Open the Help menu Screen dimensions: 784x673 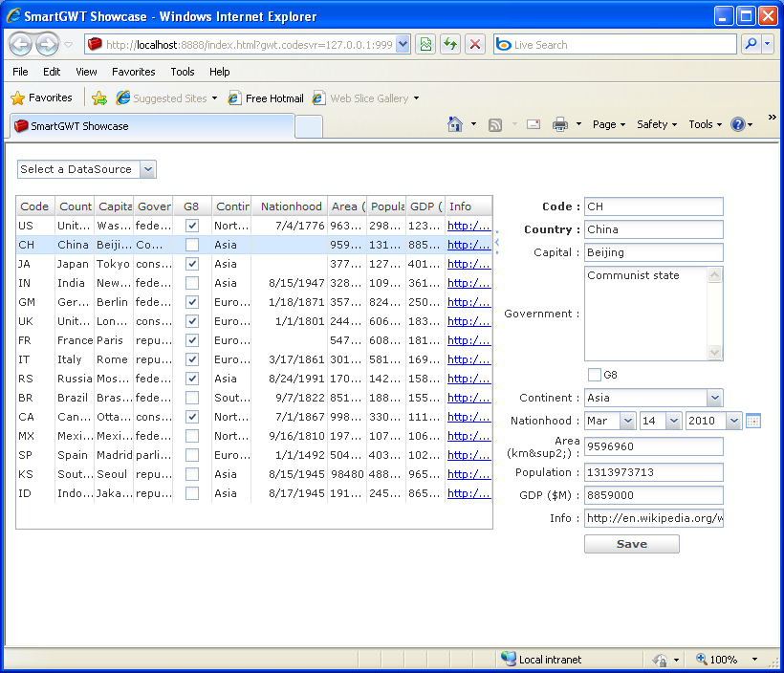point(220,72)
